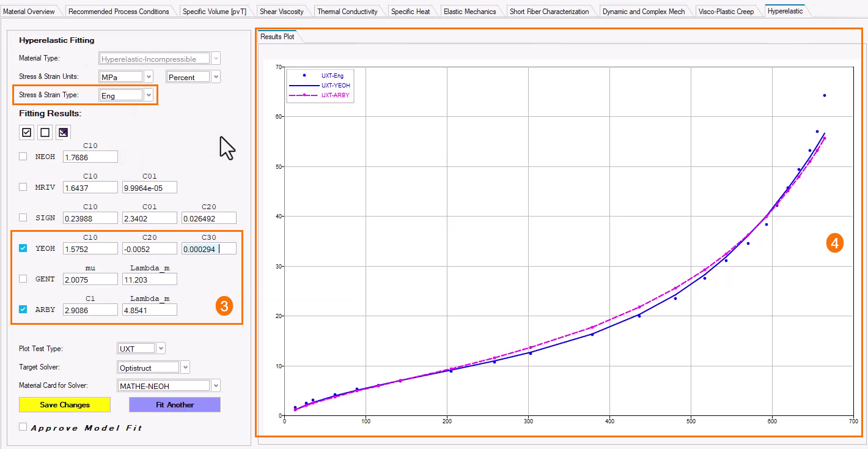The width and height of the screenshot is (868, 449).
Task: Expand the Stress & Strain Type dropdown
Action: [x=149, y=95]
